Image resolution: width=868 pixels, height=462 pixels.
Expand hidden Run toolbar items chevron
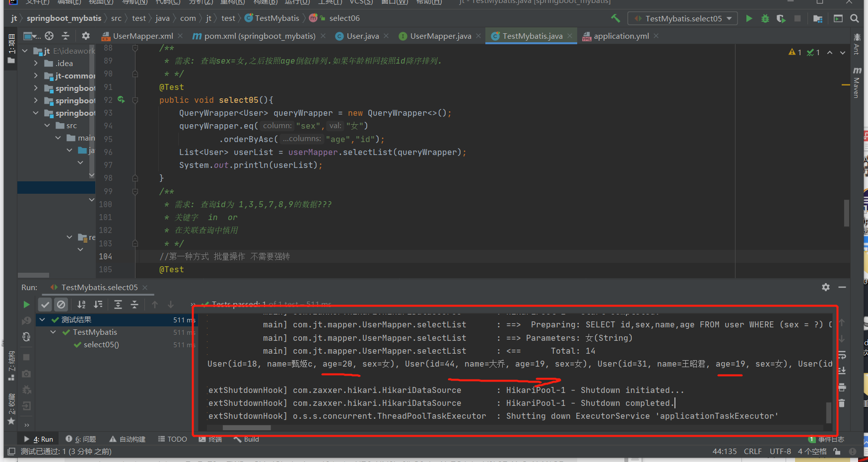pyautogui.click(x=193, y=305)
